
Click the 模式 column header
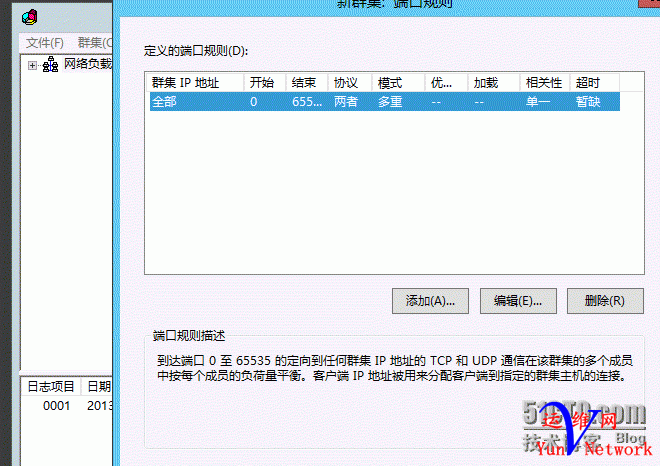398,83
